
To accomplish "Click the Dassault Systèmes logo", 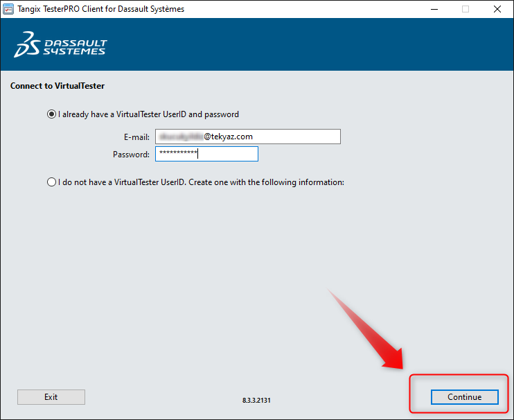I will pos(60,44).
